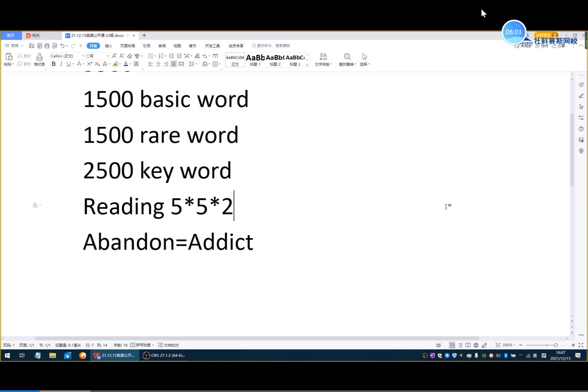Toggle Italic formatting
This screenshot has height=392, width=588.
61,64
